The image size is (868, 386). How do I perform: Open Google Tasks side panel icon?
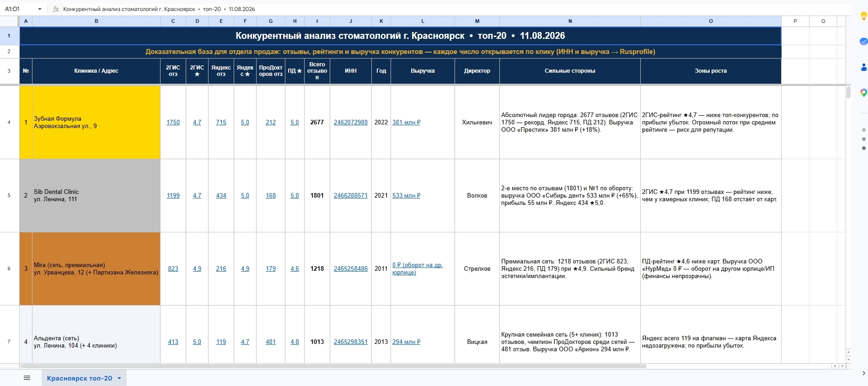[x=863, y=41]
